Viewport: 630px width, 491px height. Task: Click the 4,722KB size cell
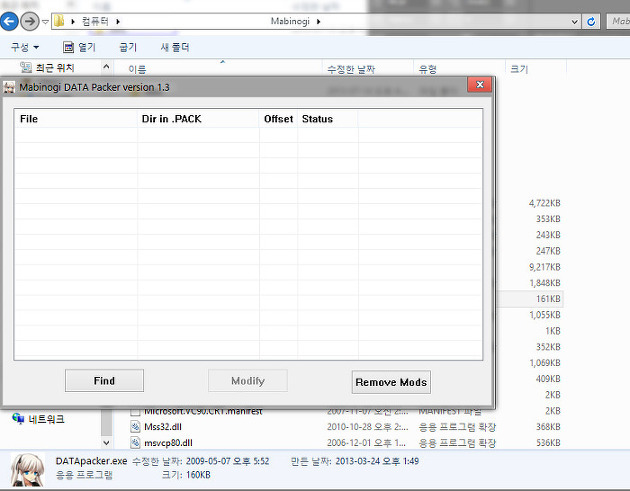pyautogui.click(x=544, y=203)
